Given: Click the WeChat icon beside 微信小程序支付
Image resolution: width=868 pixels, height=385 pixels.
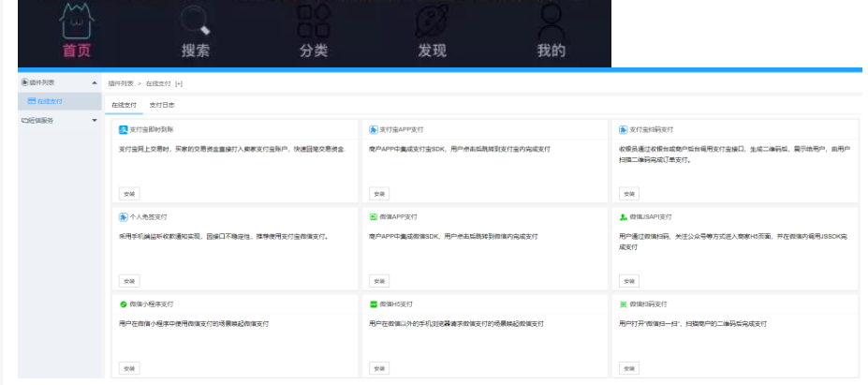Looking at the screenshot, I should pos(124,304).
